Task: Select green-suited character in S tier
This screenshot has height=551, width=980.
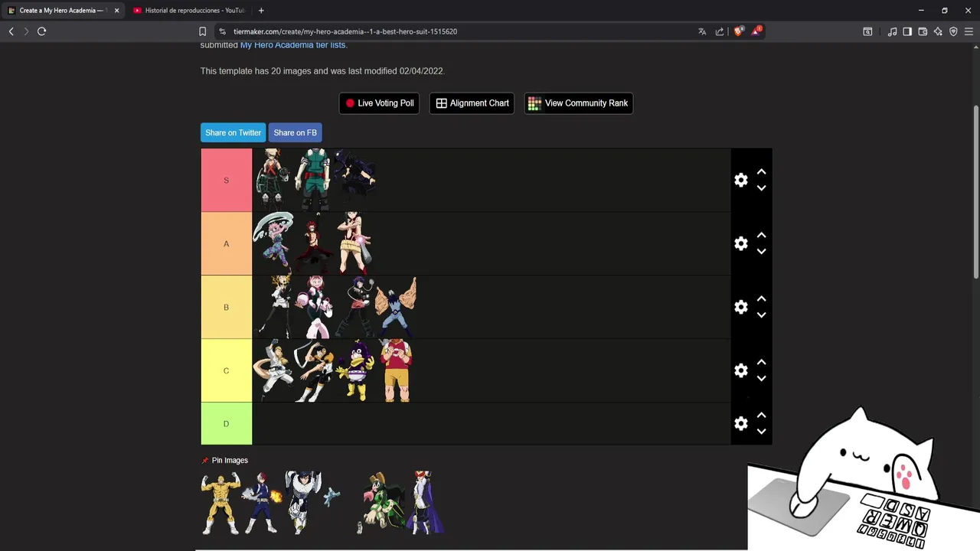Action: pos(313,180)
